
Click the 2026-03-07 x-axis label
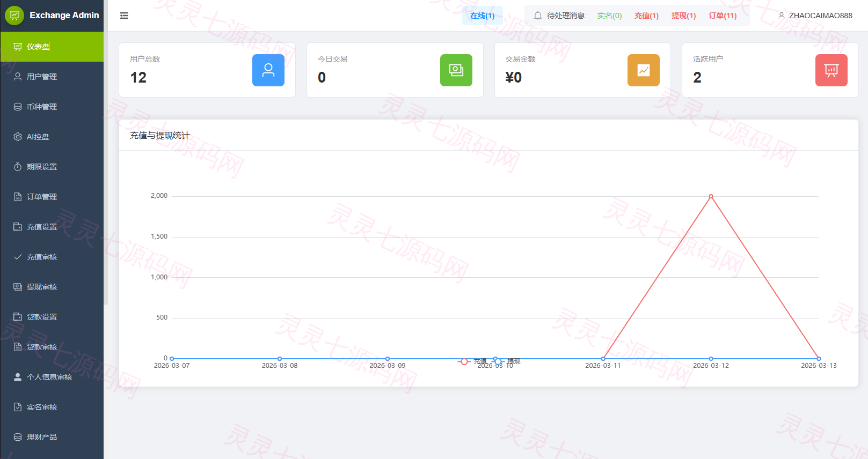click(x=172, y=366)
